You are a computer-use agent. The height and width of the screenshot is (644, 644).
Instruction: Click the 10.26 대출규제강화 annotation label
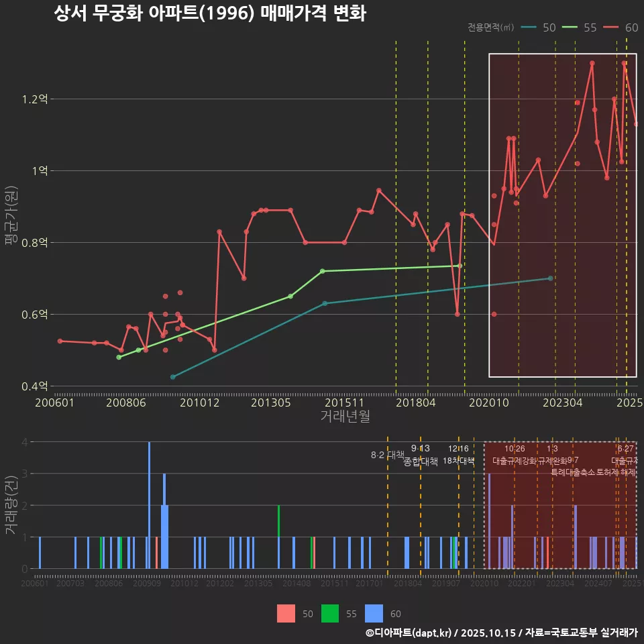[x=515, y=455]
